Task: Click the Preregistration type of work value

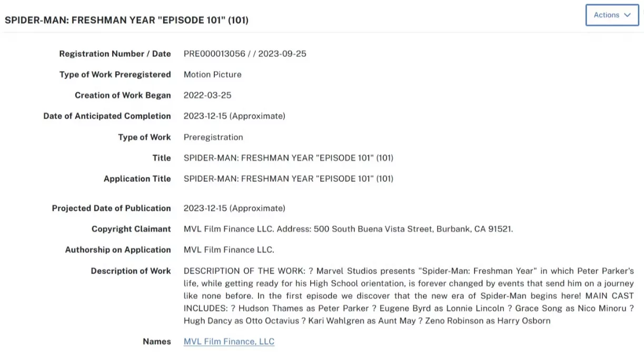Action: click(x=213, y=137)
